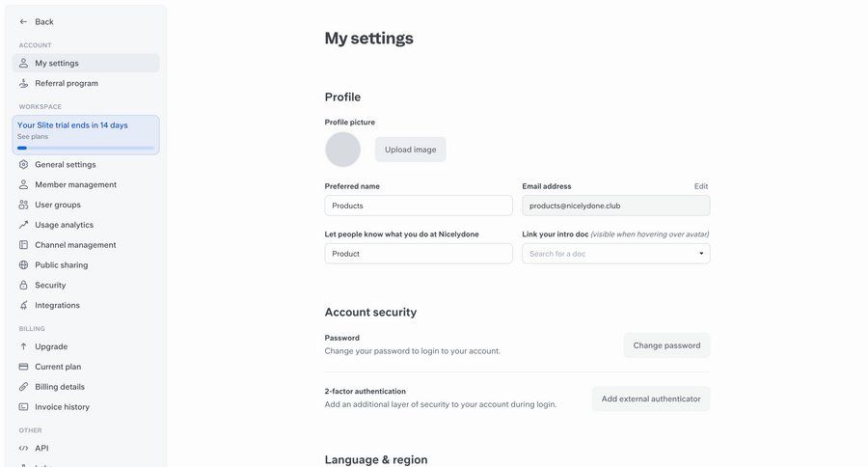Click the Integrations plug icon
This screenshot has height=467, width=868.
24,306
